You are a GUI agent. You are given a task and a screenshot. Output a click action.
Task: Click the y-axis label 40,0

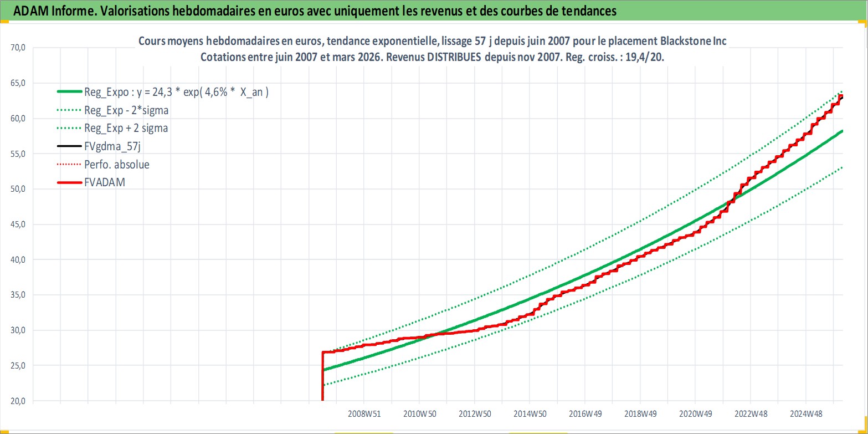coord(18,259)
